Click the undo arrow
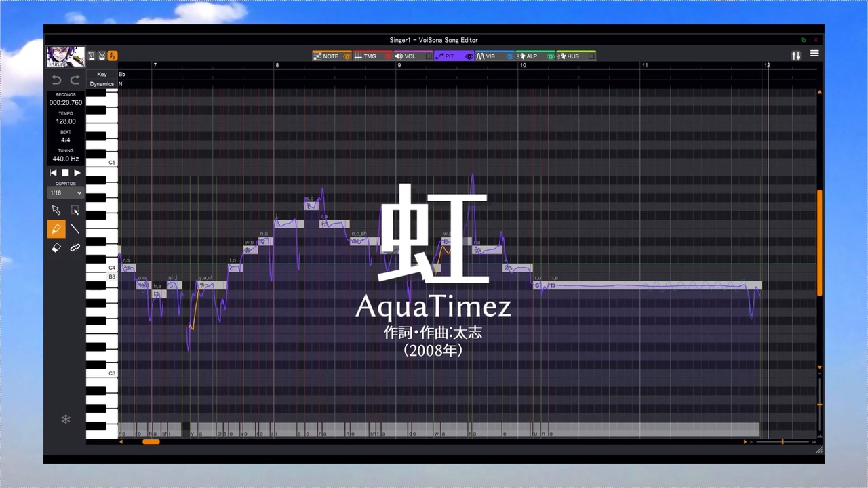This screenshot has height=488, width=868. (x=56, y=80)
